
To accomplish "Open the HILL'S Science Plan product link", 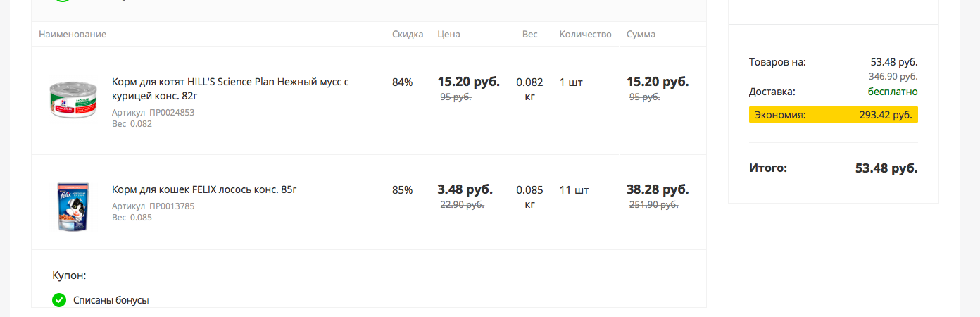I will click(230, 89).
